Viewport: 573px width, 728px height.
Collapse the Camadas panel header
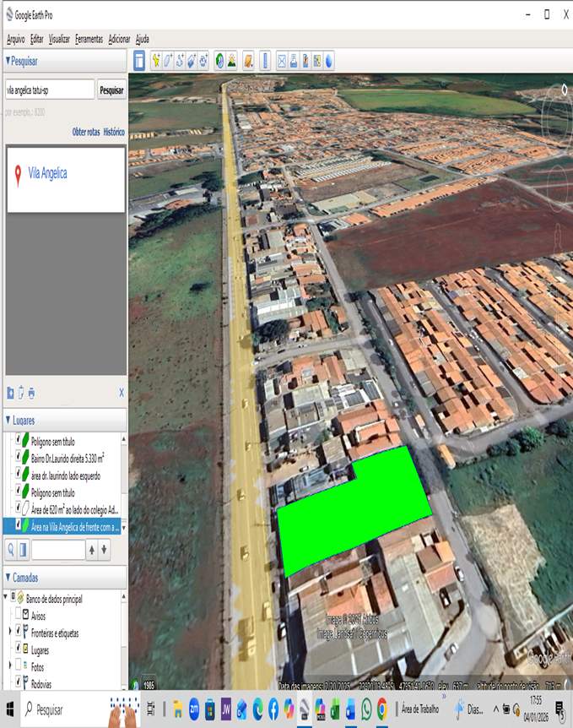(x=8, y=578)
